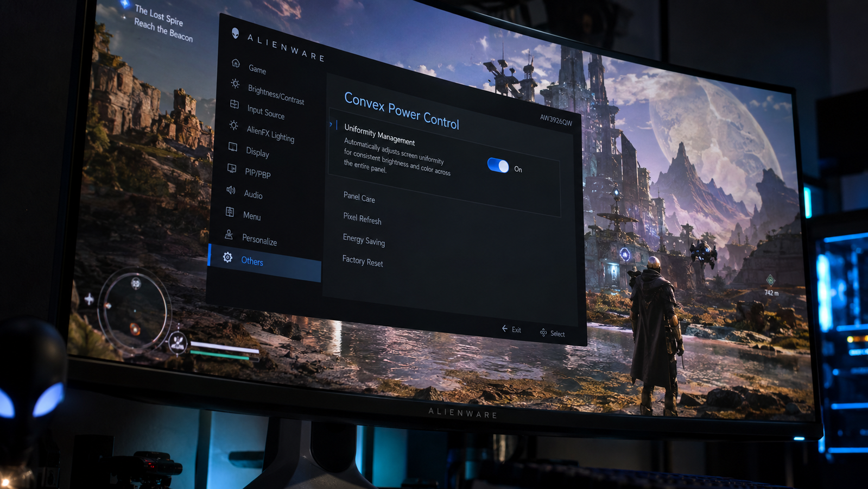Viewport: 868px width, 489px height.
Task: Click the green stamina bar
Action: 220,355
